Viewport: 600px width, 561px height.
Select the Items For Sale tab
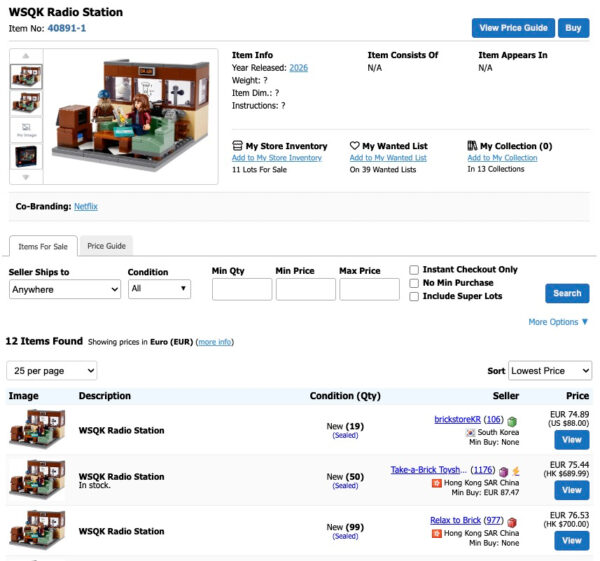pyautogui.click(x=44, y=246)
